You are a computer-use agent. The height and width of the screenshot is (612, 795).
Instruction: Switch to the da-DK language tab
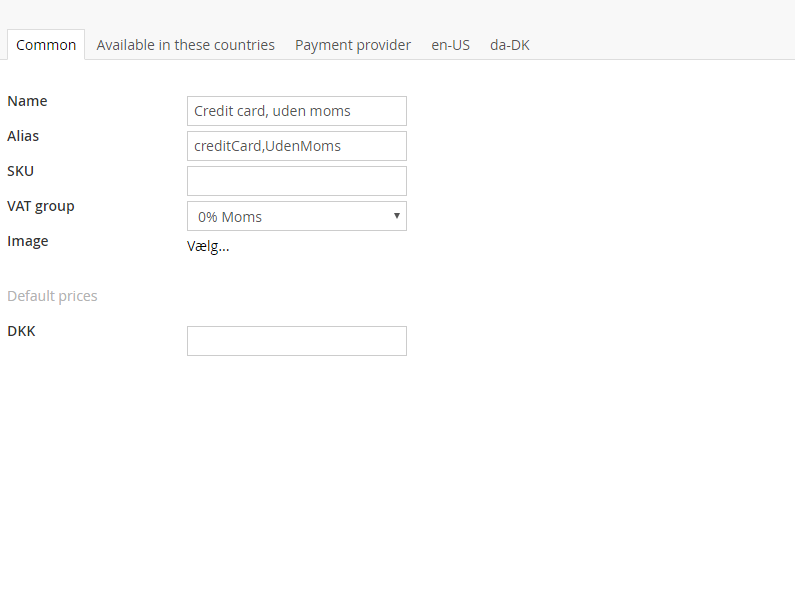(510, 45)
